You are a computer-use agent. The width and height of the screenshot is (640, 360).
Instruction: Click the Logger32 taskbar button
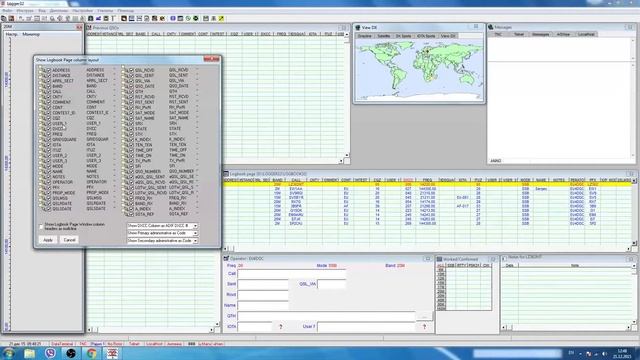[113, 353]
